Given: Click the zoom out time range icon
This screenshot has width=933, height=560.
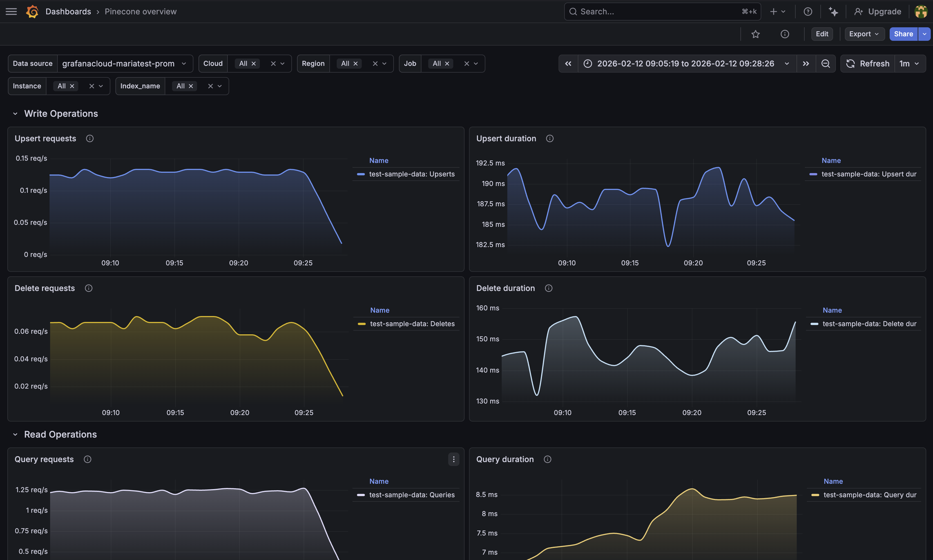Looking at the screenshot, I should 825,63.
